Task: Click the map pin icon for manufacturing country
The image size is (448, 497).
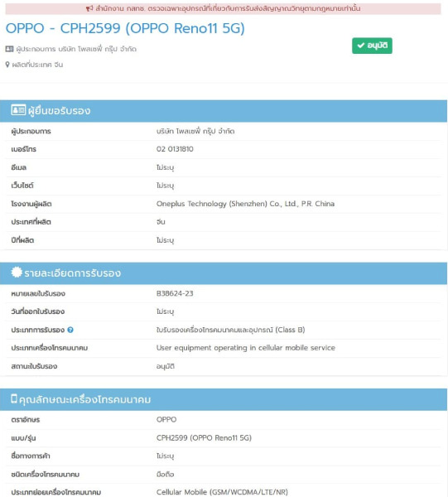Action: (x=7, y=65)
